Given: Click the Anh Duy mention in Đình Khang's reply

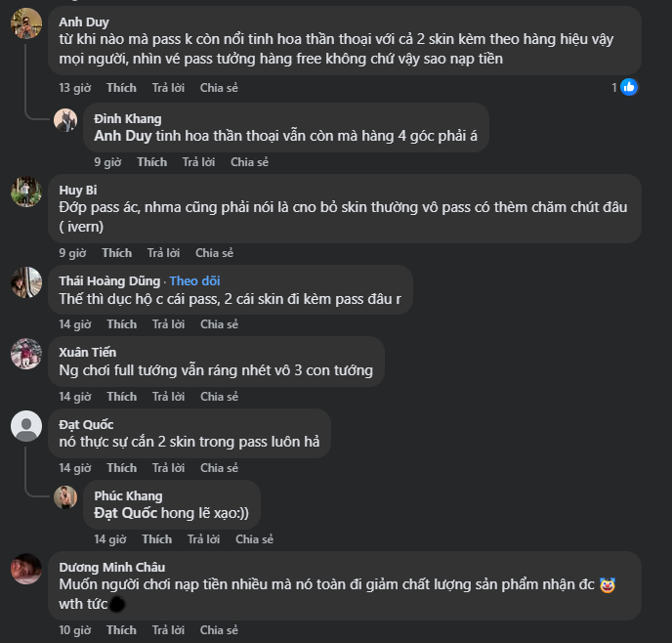Looking at the screenshot, I should click(122, 136).
